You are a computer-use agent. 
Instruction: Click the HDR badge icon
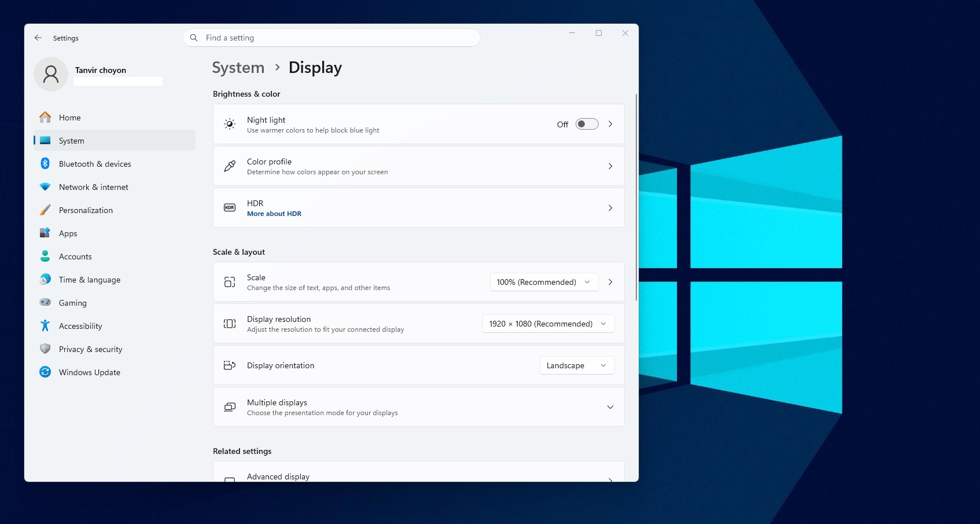coord(230,207)
